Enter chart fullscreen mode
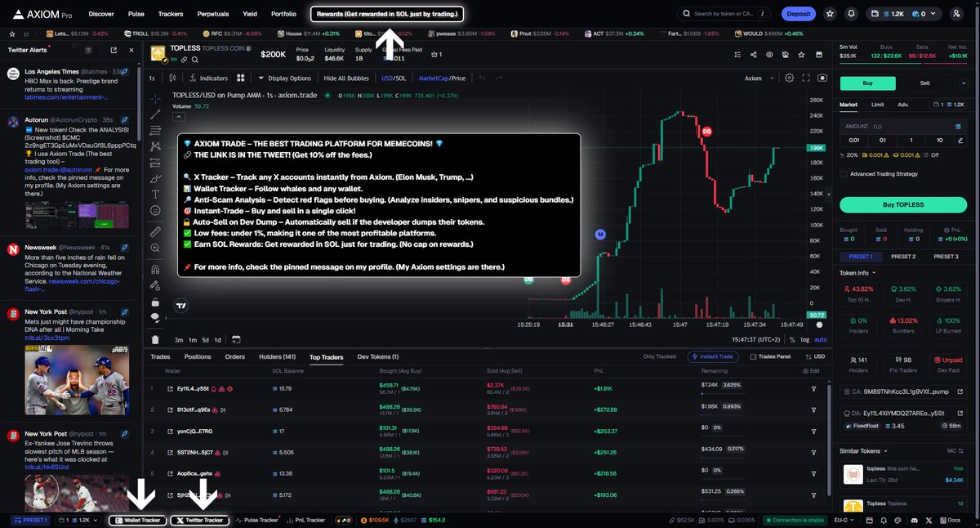 [x=807, y=78]
